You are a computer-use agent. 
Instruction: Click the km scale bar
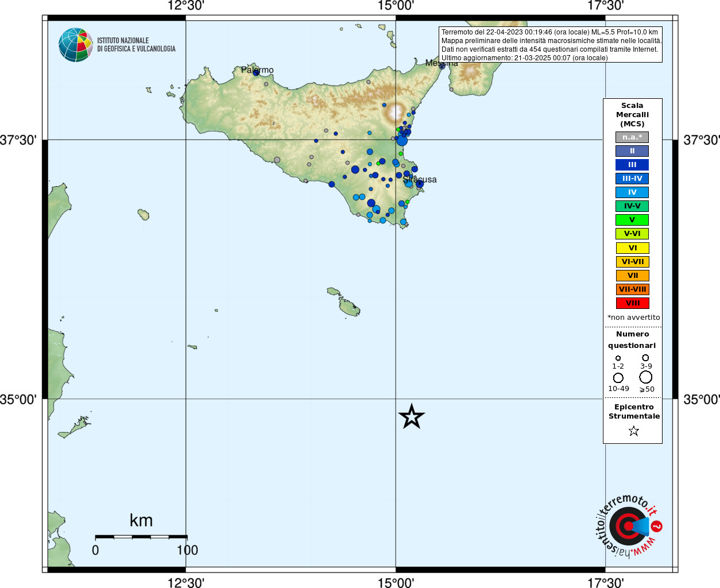click(x=141, y=537)
